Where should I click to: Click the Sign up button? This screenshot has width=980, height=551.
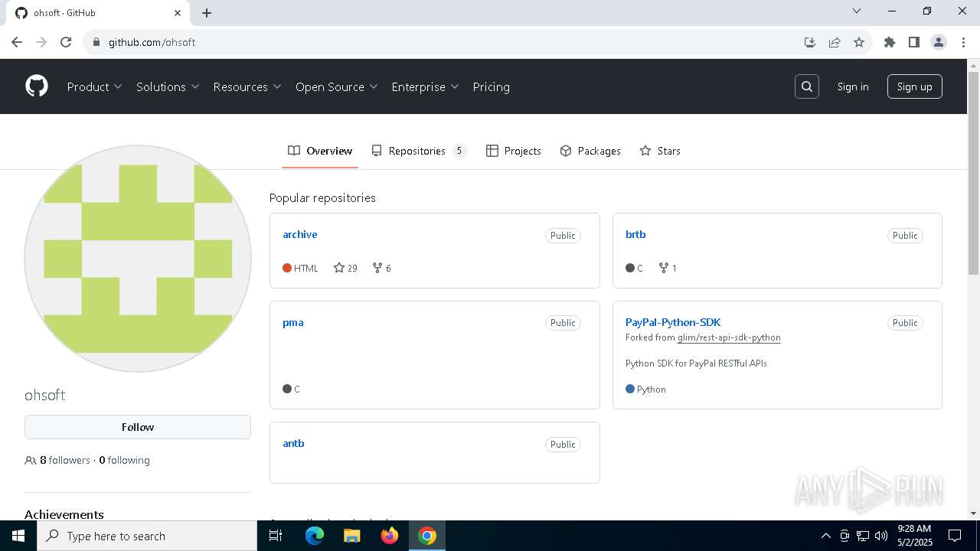point(914,86)
